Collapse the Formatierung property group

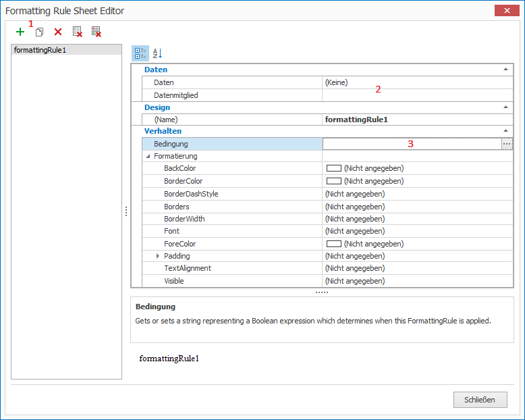pos(148,156)
